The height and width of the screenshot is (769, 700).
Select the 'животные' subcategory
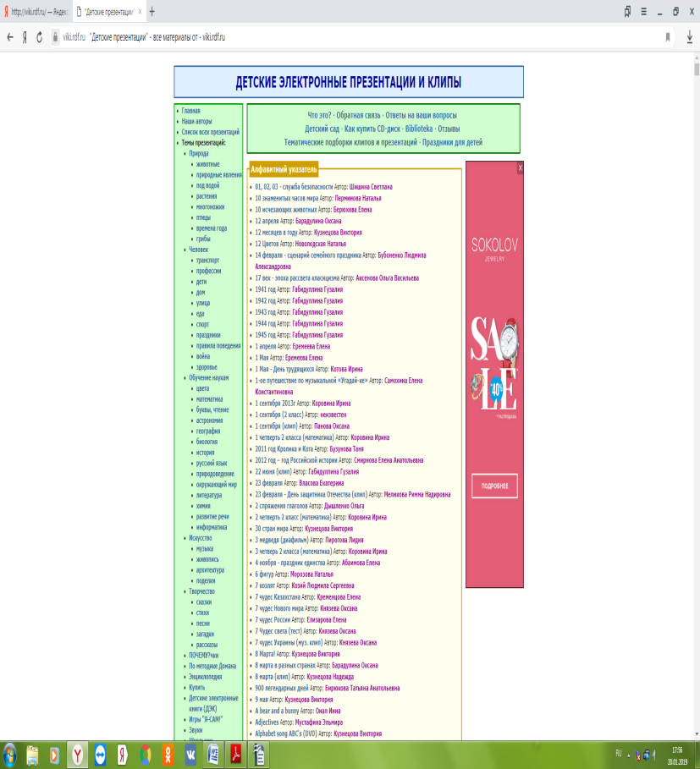(x=208, y=164)
